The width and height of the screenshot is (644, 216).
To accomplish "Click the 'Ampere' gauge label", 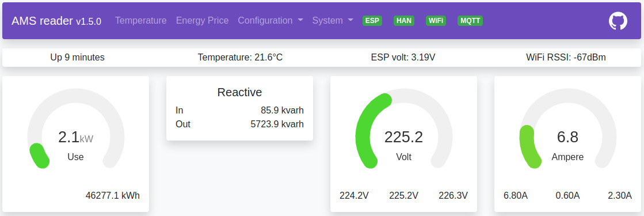I will [x=567, y=157].
